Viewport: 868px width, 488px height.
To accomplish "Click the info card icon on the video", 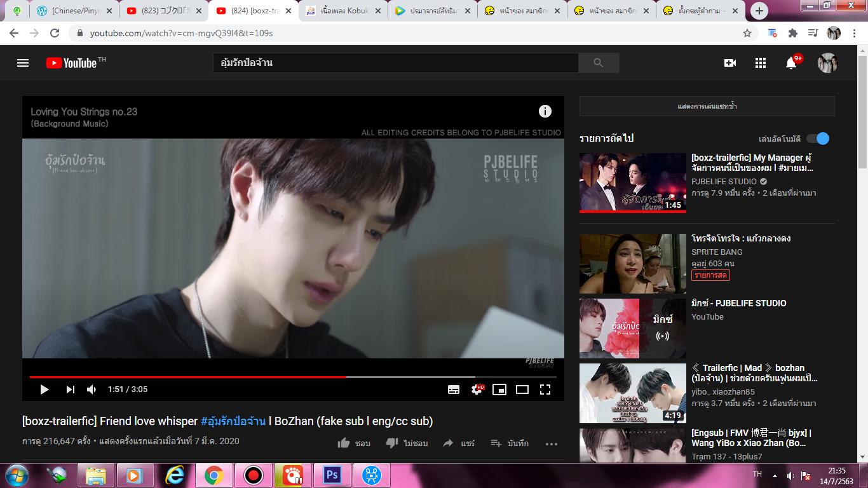I will point(545,111).
